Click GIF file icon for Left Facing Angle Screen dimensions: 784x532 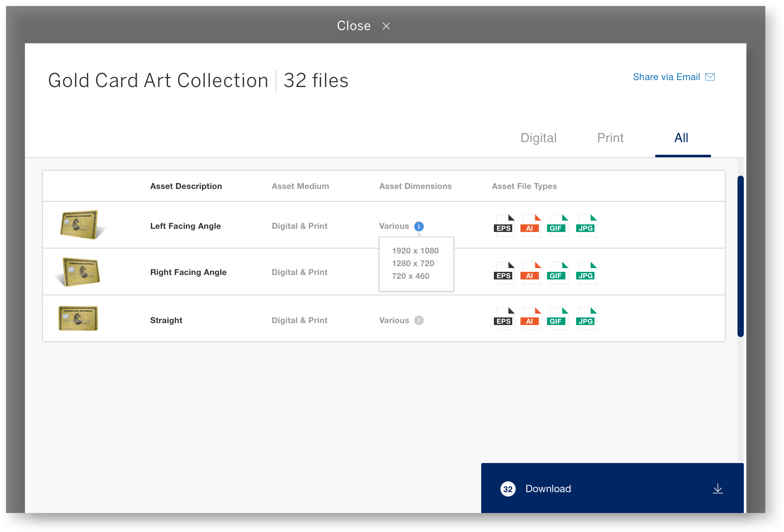click(558, 225)
